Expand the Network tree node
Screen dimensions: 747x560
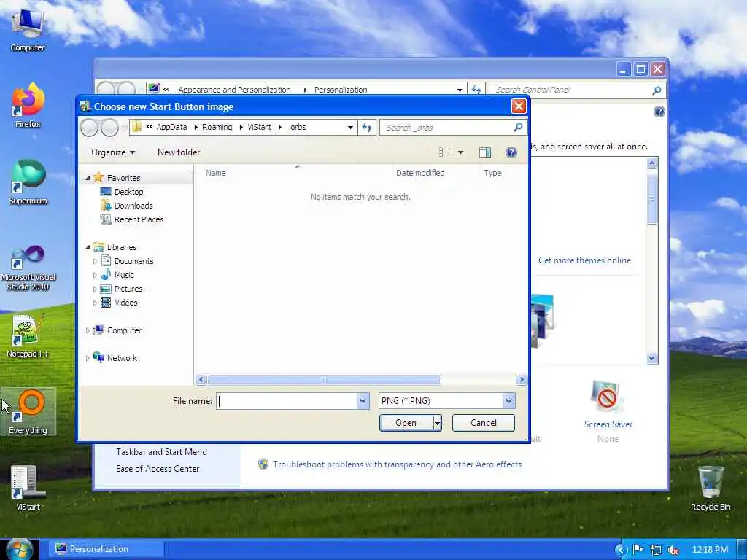coord(88,358)
